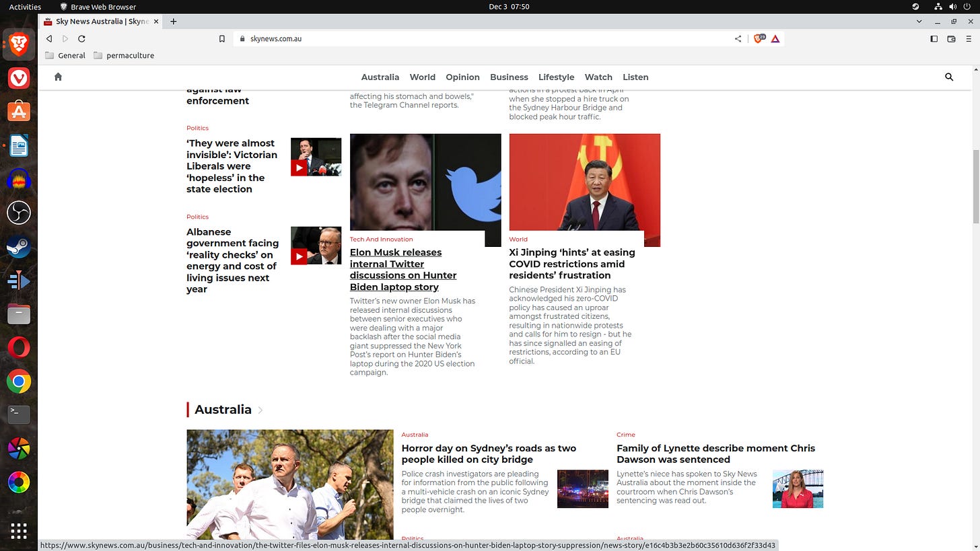
Task: Open the Australia section heading
Action: pyautogui.click(x=223, y=410)
